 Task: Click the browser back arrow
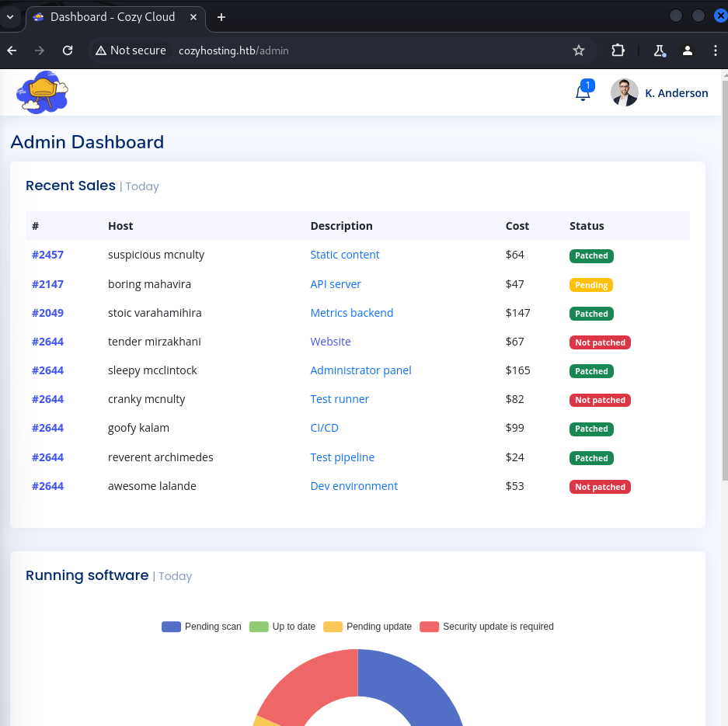pyautogui.click(x=12, y=50)
